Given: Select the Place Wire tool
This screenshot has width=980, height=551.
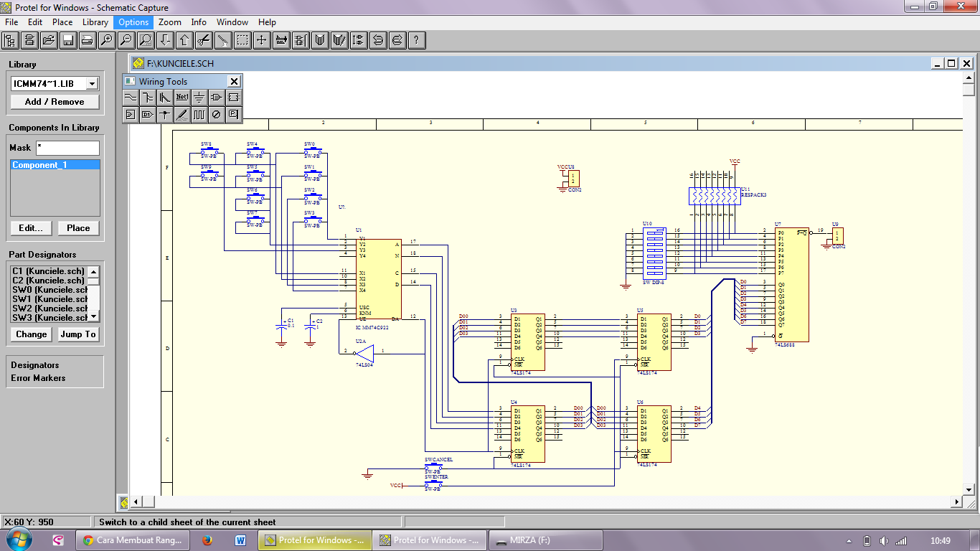Looking at the screenshot, I should pos(131,97).
